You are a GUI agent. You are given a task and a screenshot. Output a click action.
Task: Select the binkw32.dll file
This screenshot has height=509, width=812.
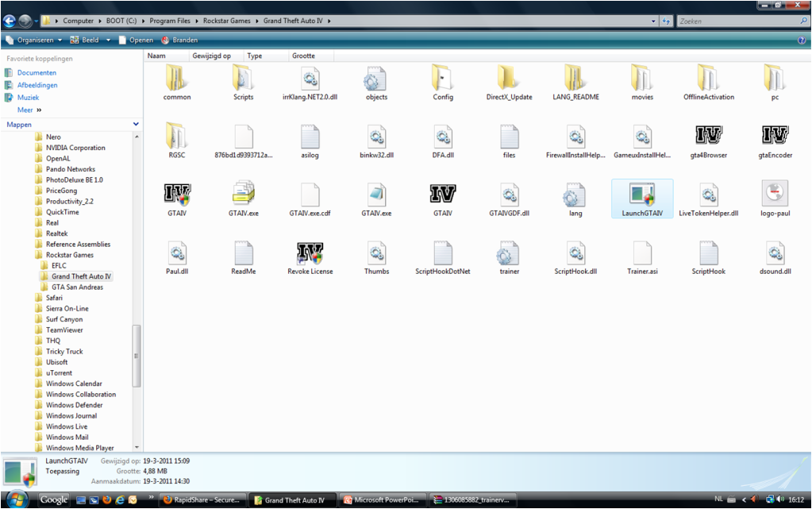point(376,141)
